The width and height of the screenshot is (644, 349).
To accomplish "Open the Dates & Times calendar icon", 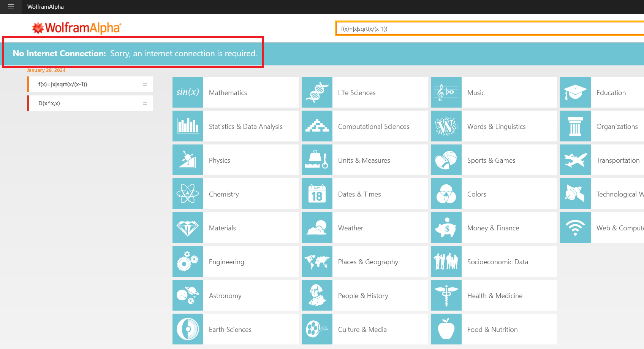I will (317, 194).
